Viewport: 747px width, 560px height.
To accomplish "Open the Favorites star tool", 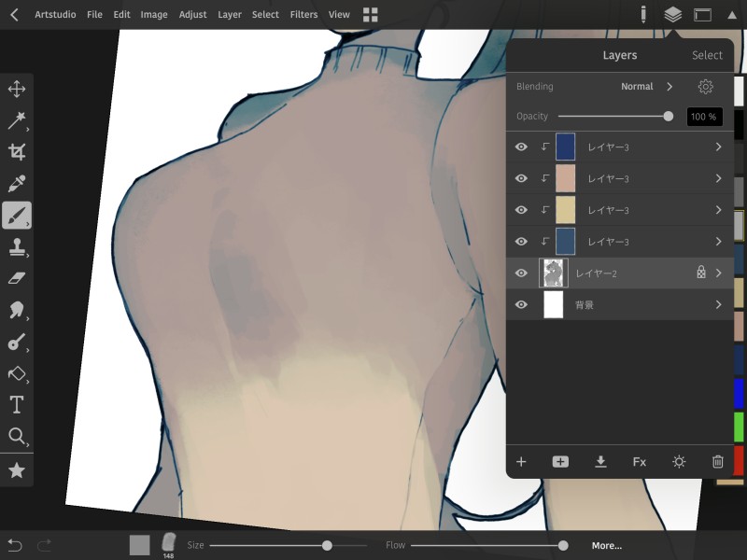I will pyautogui.click(x=17, y=470).
